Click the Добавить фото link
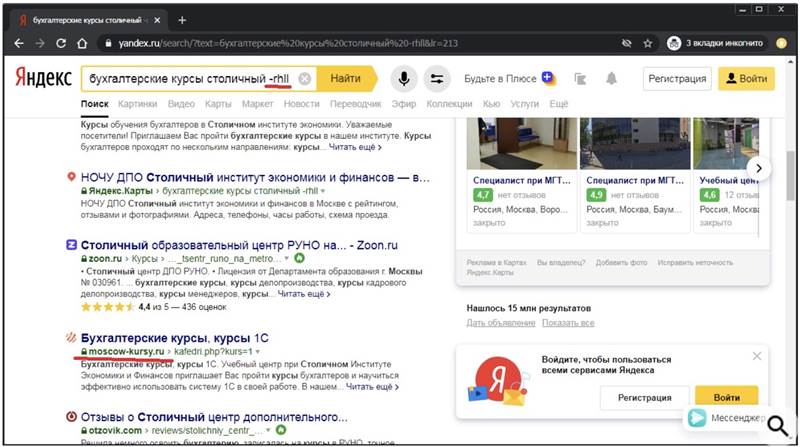Viewport: 800px width, 447px height. click(621, 262)
